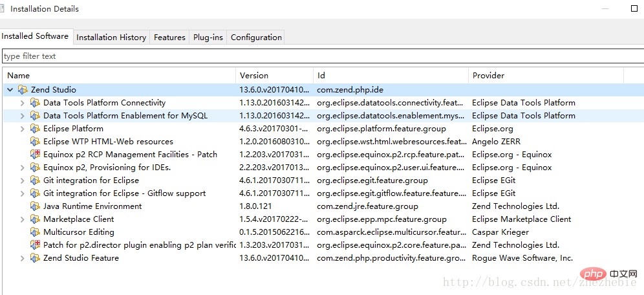The image size is (644, 295).
Task: Expand the Zend Studio Feature node
Action: click(x=23, y=258)
